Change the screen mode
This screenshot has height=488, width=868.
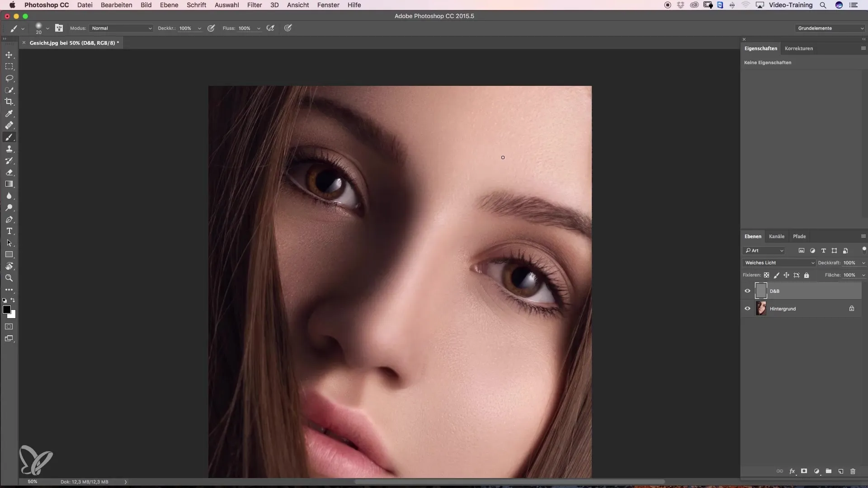click(x=9, y=338)
